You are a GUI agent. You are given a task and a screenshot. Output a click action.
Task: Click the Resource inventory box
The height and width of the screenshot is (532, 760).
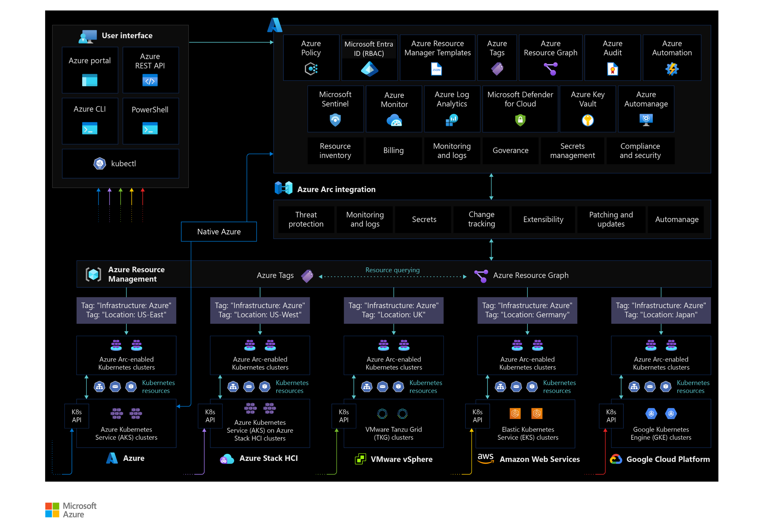pos(335,151)
